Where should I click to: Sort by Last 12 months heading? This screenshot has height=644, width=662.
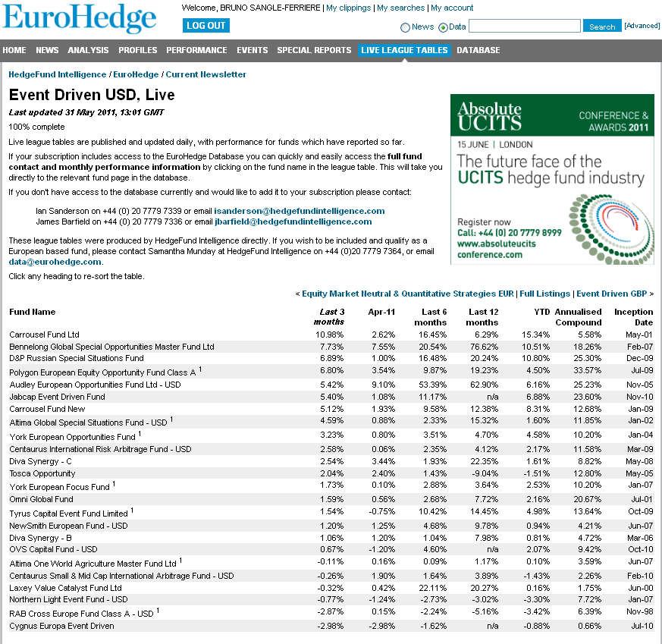(x=482, y=317)
